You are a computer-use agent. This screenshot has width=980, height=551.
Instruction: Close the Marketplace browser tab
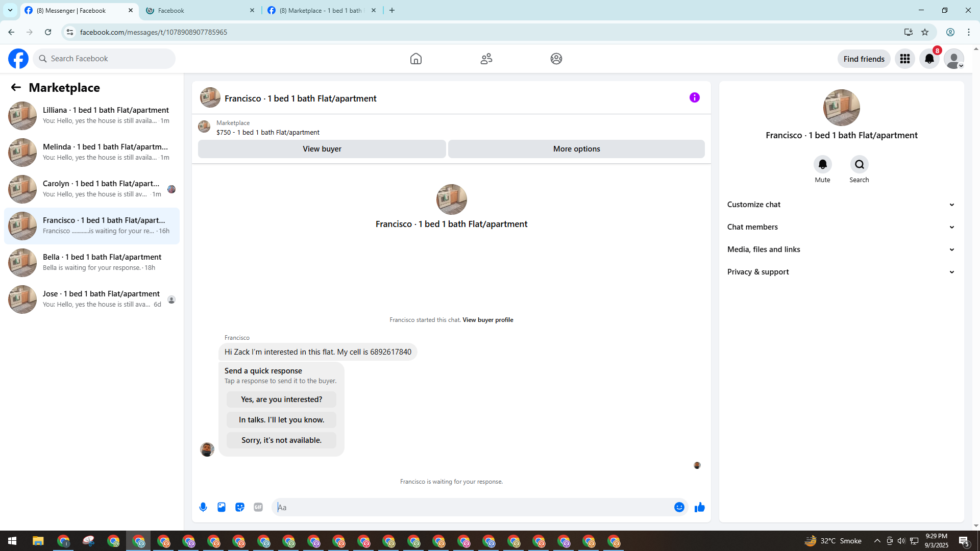pos(374,10)
